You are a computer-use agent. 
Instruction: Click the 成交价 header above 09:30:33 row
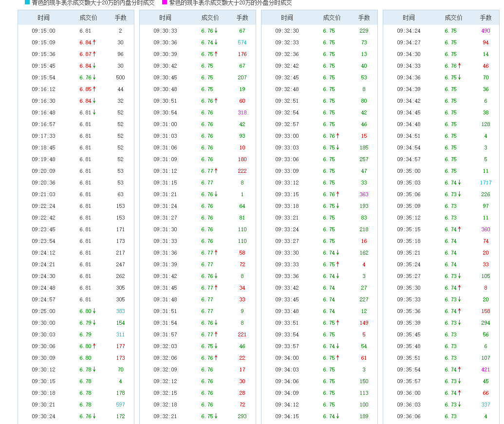(210, 18)
